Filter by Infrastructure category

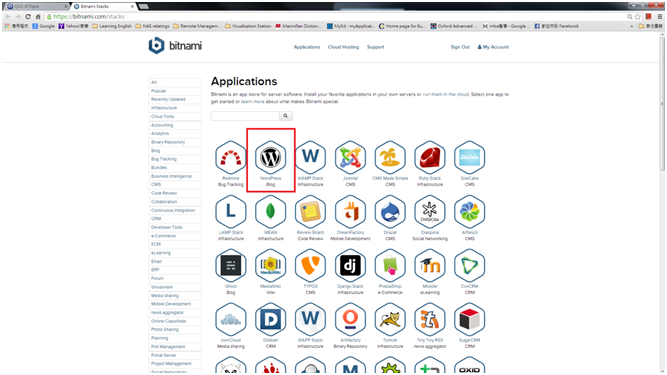[175, 108]
